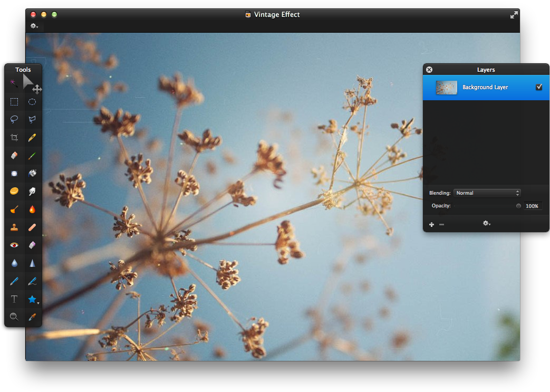
Task: Select the Rectangular Marquee tool
Action: [14, 102]
